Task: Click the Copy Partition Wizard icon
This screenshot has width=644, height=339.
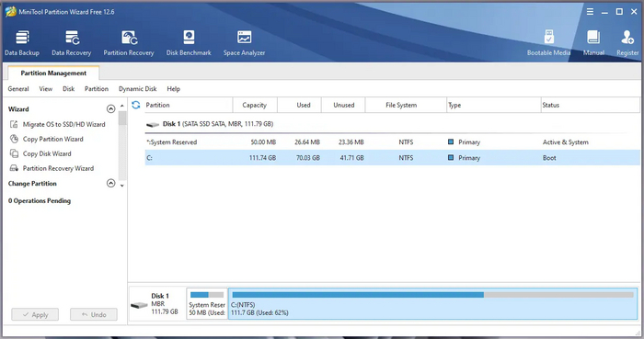Action: click(x=14, y=139)
